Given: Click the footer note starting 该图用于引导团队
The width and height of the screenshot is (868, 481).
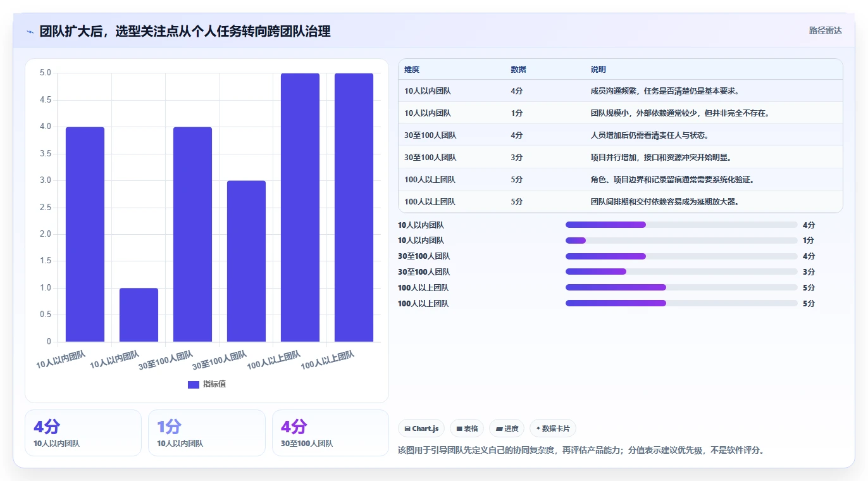Looking at the screenshot, I should coord(583,451).
